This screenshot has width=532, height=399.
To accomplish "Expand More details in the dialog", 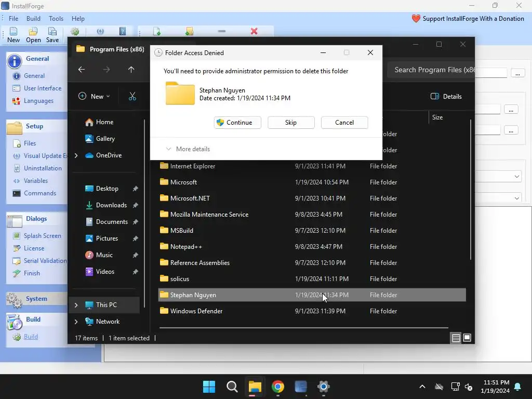I will (x=188, y=149).
